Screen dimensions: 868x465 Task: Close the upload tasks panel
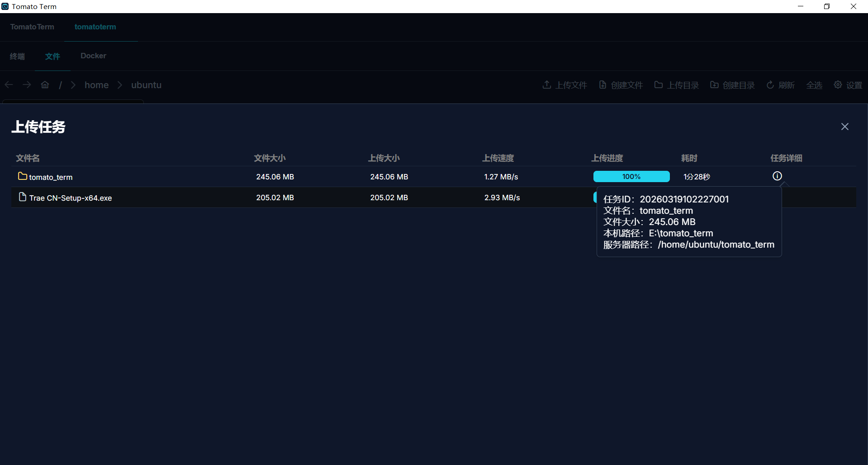[844, 127]
